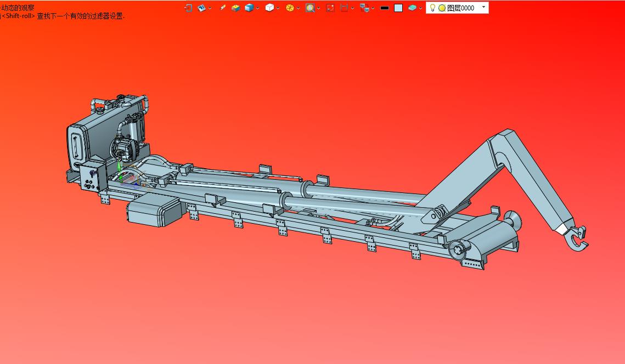Click the section cut icon in the toolbar
The image size is (625, 364).
pyautogui.click(x=345, y=8)
